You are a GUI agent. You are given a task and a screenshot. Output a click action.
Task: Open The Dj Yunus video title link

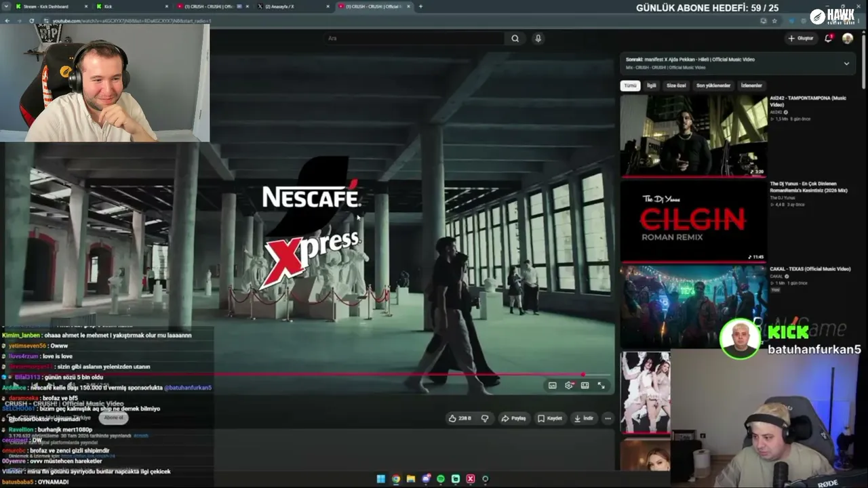click(x=809, y=187)
